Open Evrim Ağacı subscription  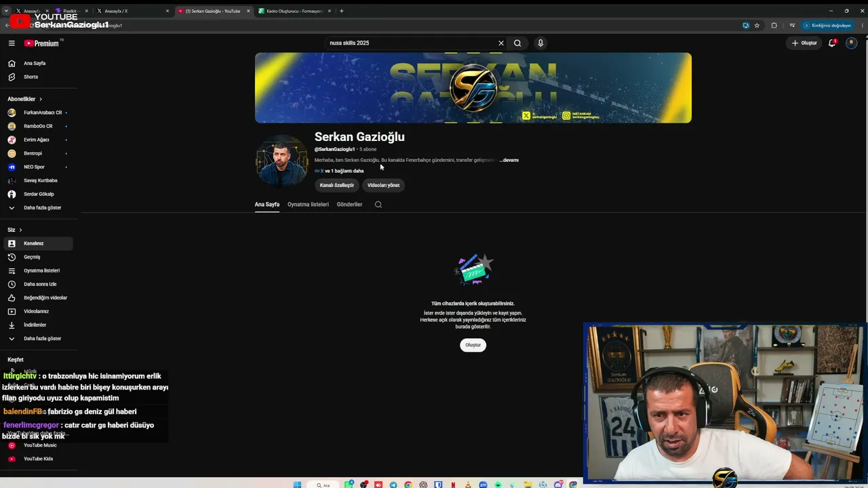(x=37, y=140)
